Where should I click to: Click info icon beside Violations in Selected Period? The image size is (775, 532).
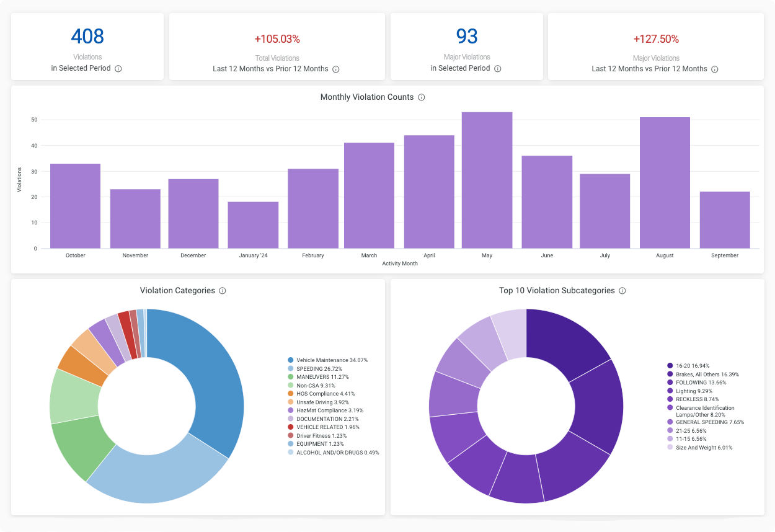point(118,69)
